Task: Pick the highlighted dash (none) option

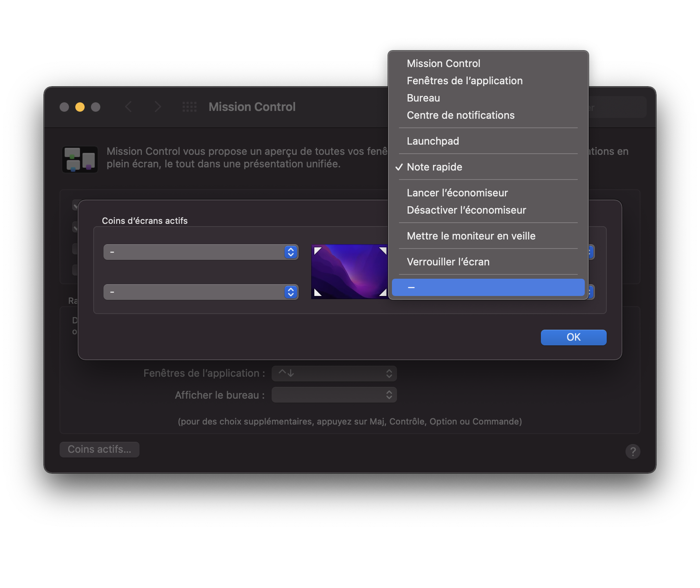Action: coord(488,287)
